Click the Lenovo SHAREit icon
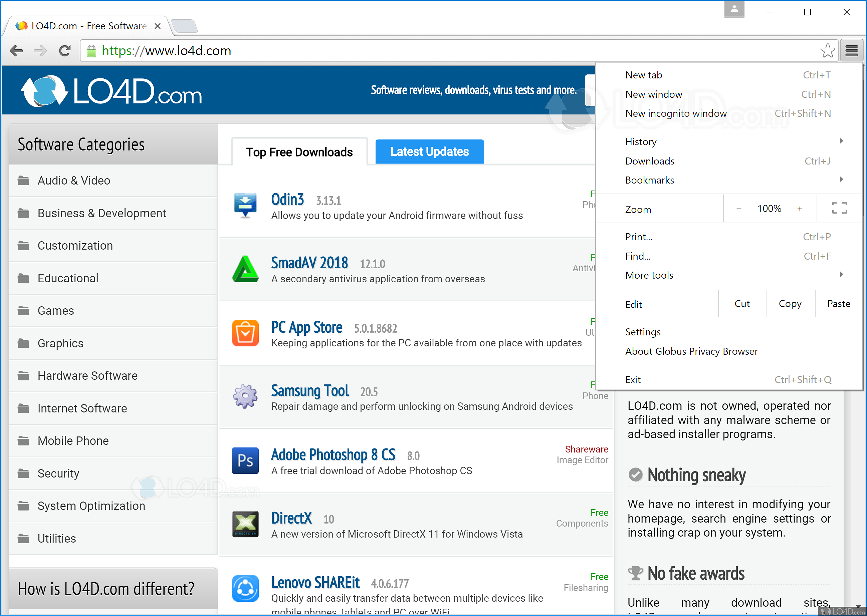This screenshot has width=867, height=616. pos(245,588)
